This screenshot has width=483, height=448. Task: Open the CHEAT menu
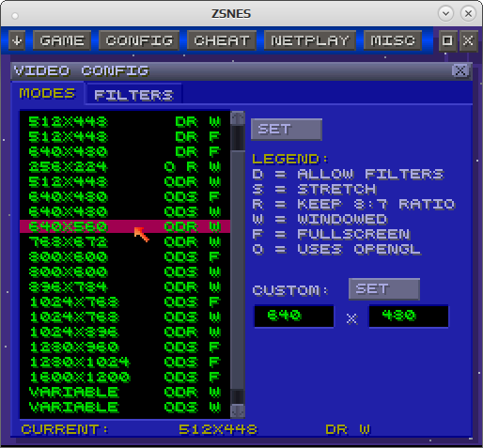222,40
